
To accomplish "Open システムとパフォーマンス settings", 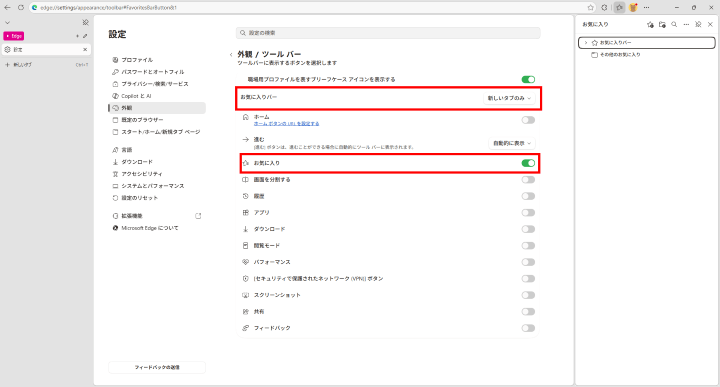I will [x=157, y=186].
